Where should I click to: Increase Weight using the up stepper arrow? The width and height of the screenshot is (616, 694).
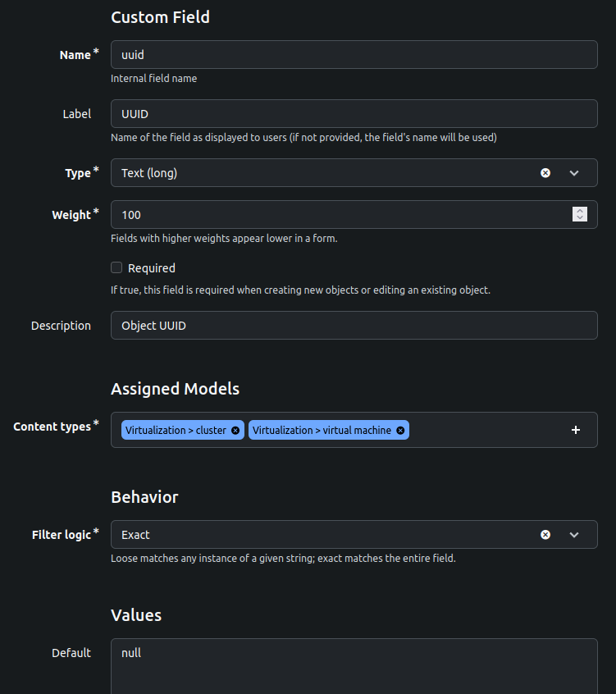[x=580, y=211]
